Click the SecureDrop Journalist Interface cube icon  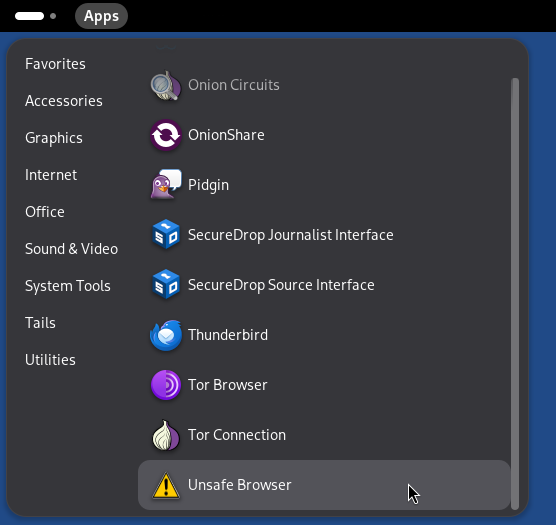click(166, 235)
